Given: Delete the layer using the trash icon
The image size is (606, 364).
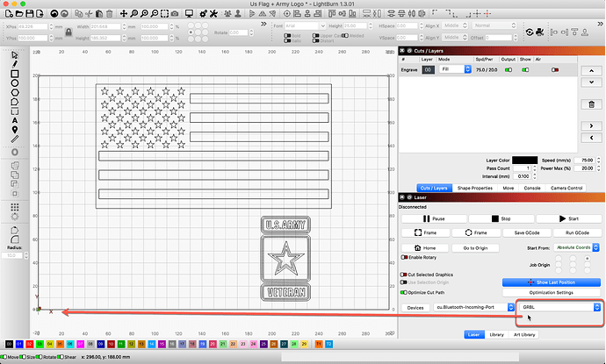Looking at the screenshot, I should coord(591,104).
